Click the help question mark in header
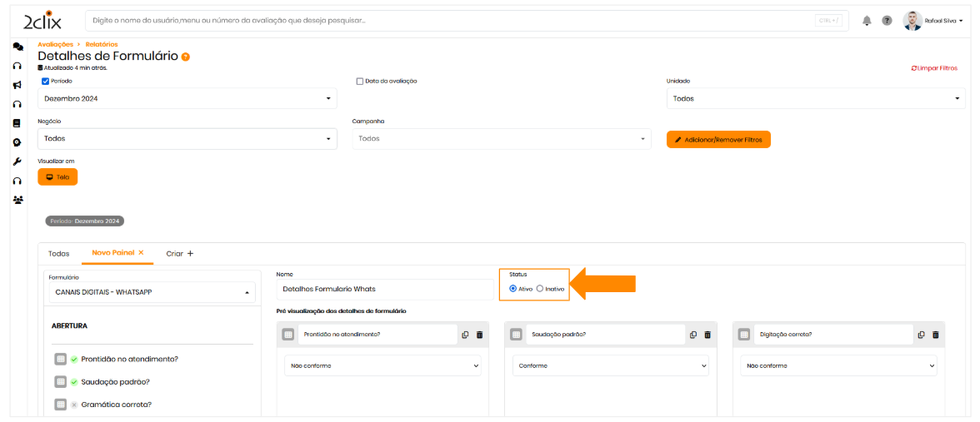The image size is (980, 422). (x=887, y=21)
